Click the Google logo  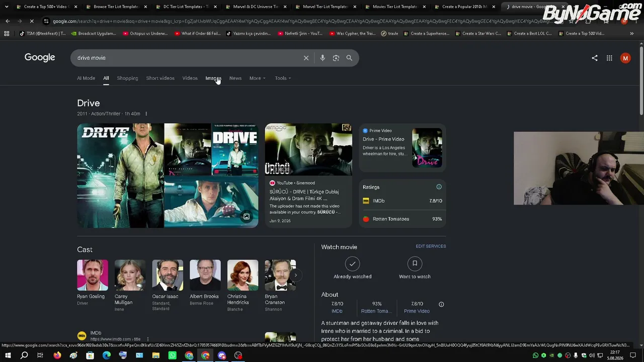[x=40, y=57]
